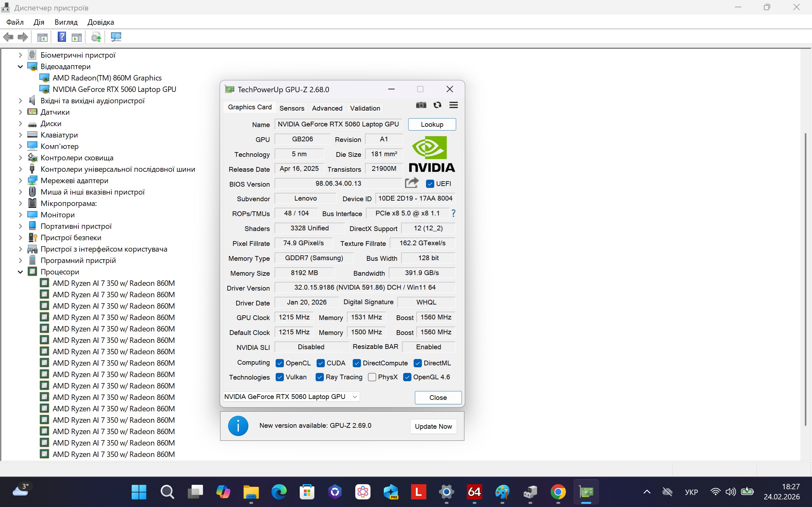Open the GPU-Z hamburger menu icon

453,105
